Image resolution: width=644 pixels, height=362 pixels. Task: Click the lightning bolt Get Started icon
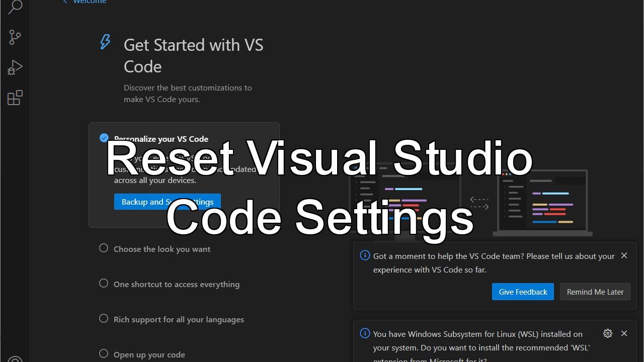105,42
